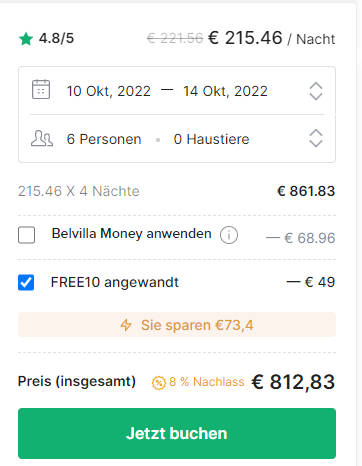Click the 8 % Nachlass label
This screenshot has width=362, height=466.
[207, 382]
